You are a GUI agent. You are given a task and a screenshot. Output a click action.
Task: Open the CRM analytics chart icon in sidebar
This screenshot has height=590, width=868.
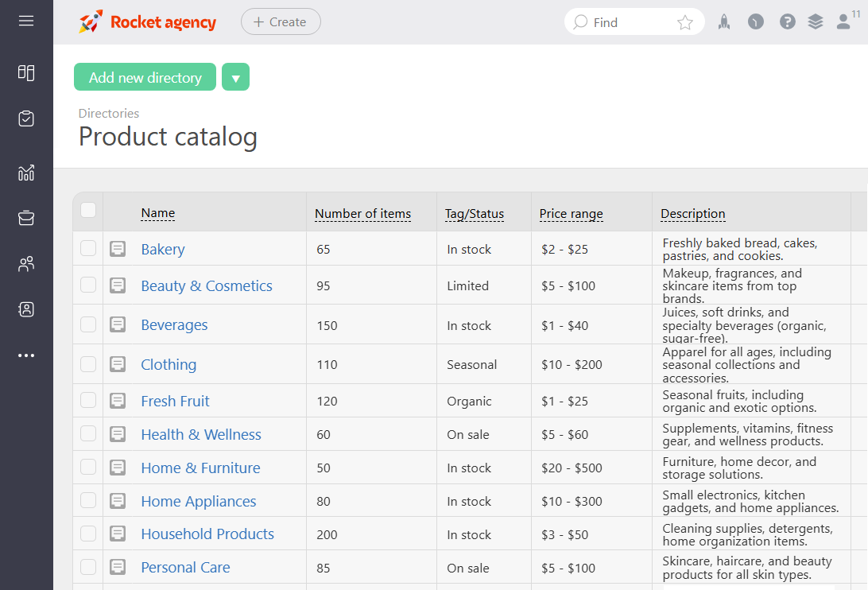coord(26,173)
